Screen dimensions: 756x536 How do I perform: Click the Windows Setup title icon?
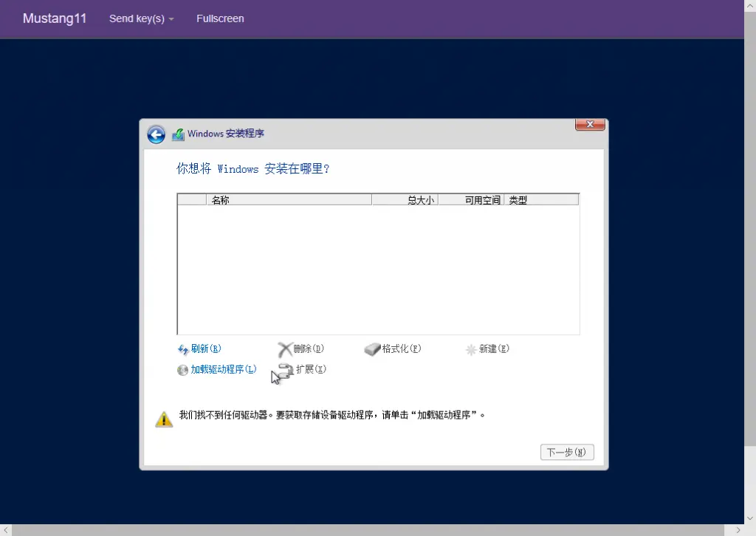179,134
